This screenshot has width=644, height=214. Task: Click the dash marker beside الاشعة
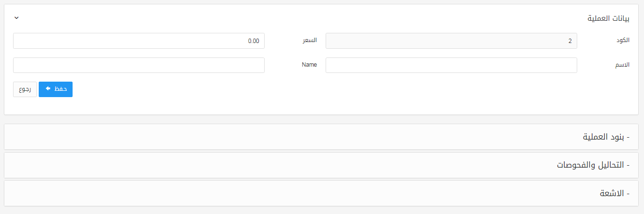(628, 193)
